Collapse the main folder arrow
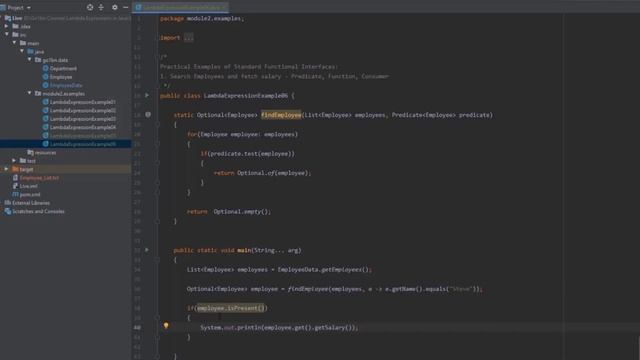 (x=14, y=42)
